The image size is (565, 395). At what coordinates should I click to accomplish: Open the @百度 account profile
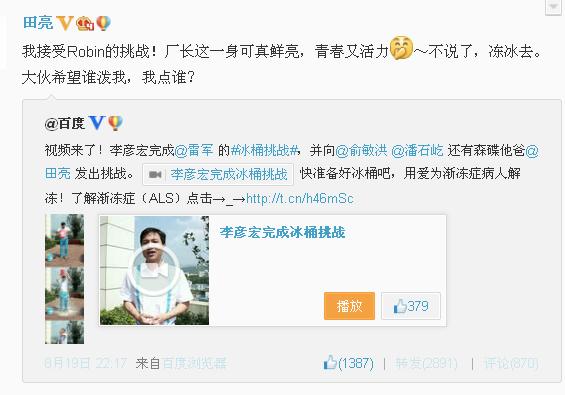pos(65,124)
